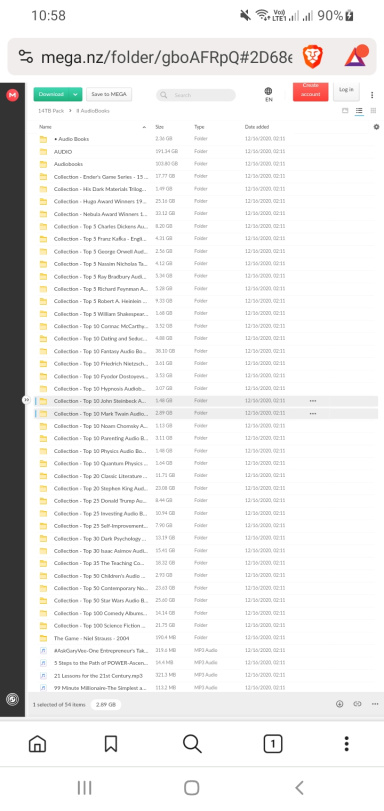Click the red Create account button
The width and height of the screenshot is (384, 811).
[311, 92]
